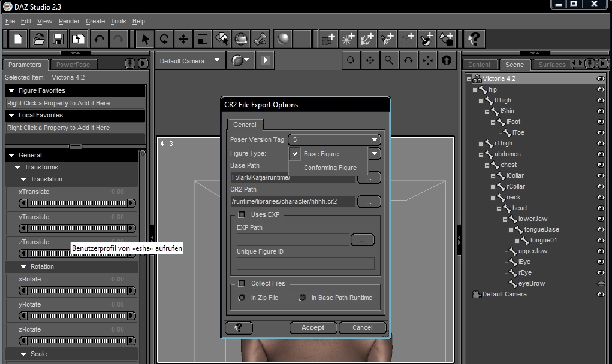The width and height of the screenshot is (612, 364).
Task: Select In Zip File radio option
Action: [242, 298]
